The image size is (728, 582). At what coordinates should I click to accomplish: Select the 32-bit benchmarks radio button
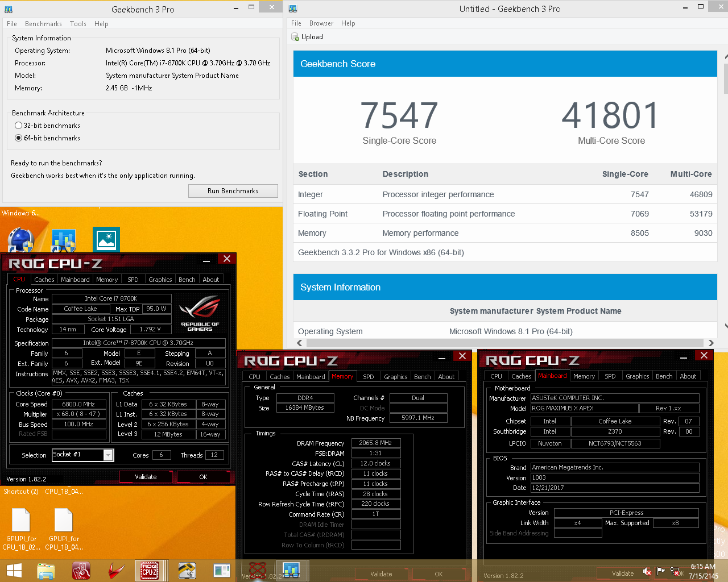18,126
